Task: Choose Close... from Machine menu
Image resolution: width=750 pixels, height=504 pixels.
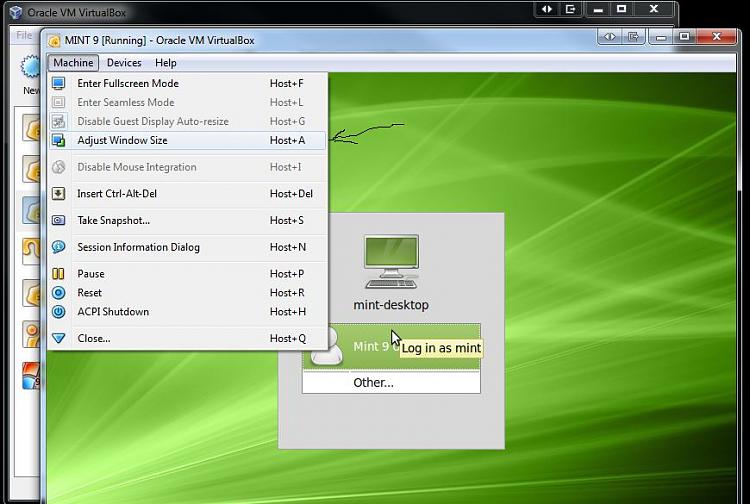Action: pos(188,338)
